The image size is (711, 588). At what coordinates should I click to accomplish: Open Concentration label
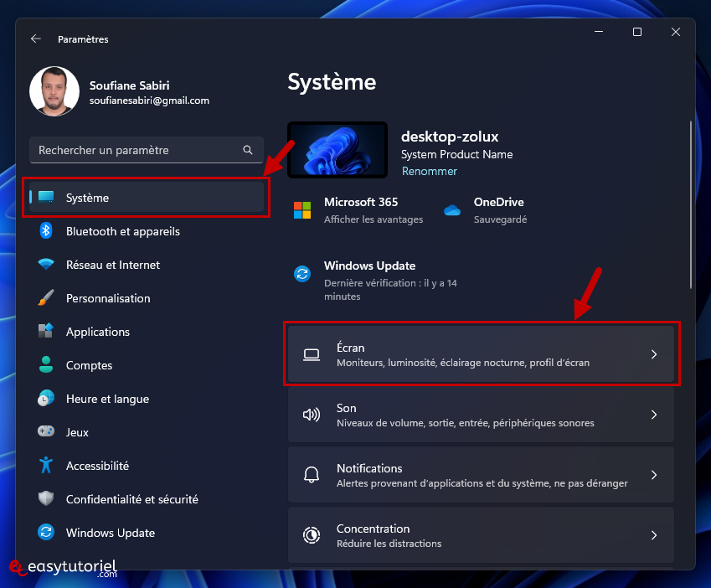click(374, 529)
